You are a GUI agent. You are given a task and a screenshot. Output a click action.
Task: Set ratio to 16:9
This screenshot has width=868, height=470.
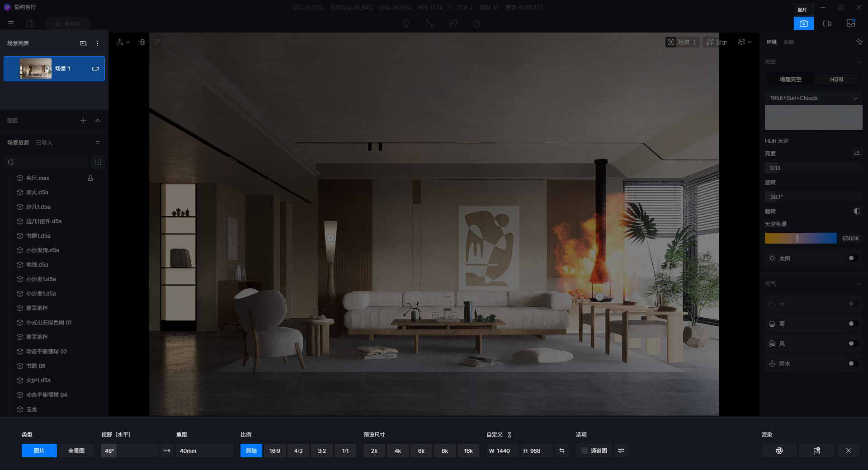274,451
